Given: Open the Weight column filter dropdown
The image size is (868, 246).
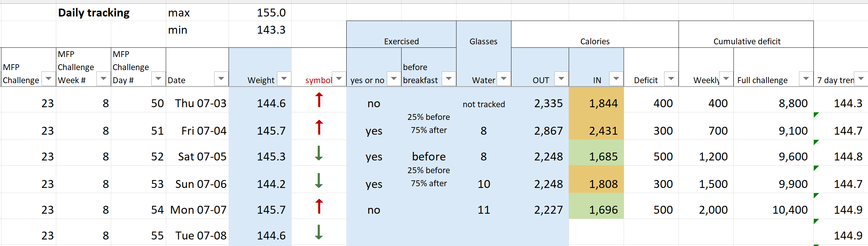Looking at the screenshot, I should (x=284, y=79).
